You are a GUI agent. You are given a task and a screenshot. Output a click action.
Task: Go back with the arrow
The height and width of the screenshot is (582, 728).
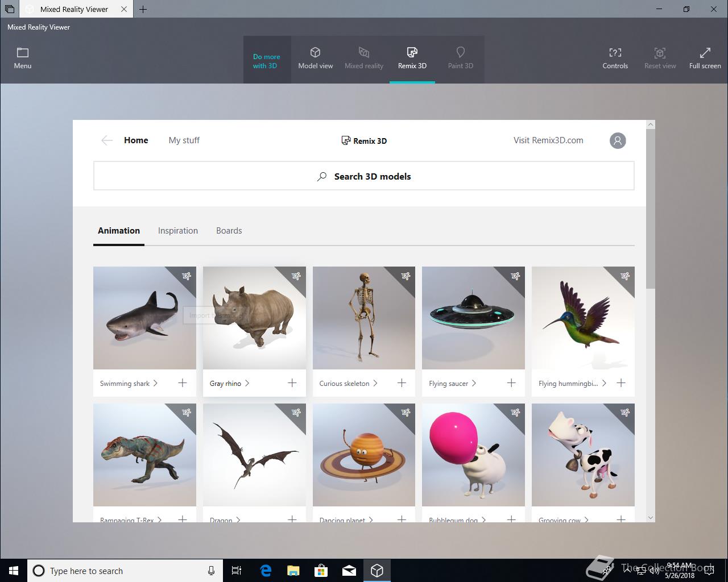tap(107, 140)
